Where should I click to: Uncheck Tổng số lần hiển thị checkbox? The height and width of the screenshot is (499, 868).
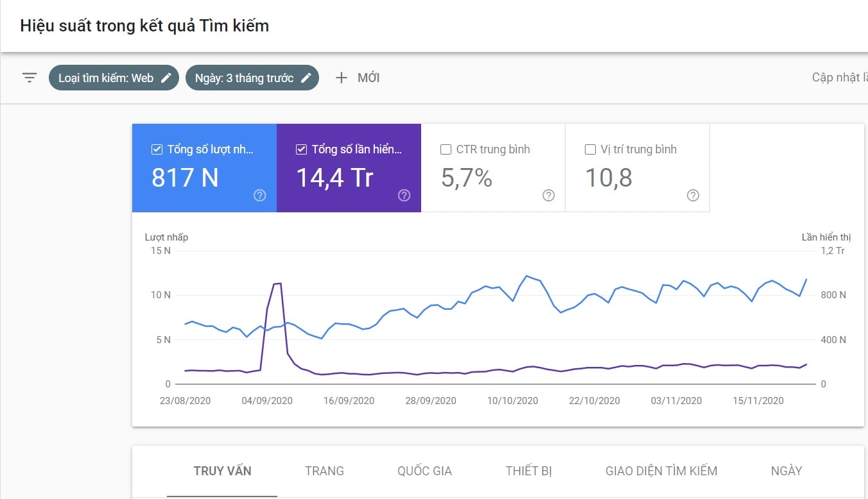click(x=301, y=149)
